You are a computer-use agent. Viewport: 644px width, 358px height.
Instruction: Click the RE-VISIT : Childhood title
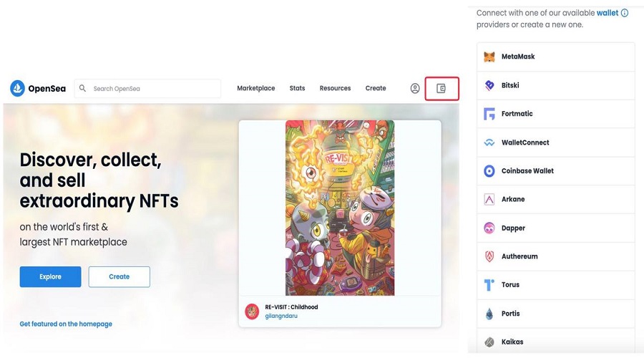292,307
